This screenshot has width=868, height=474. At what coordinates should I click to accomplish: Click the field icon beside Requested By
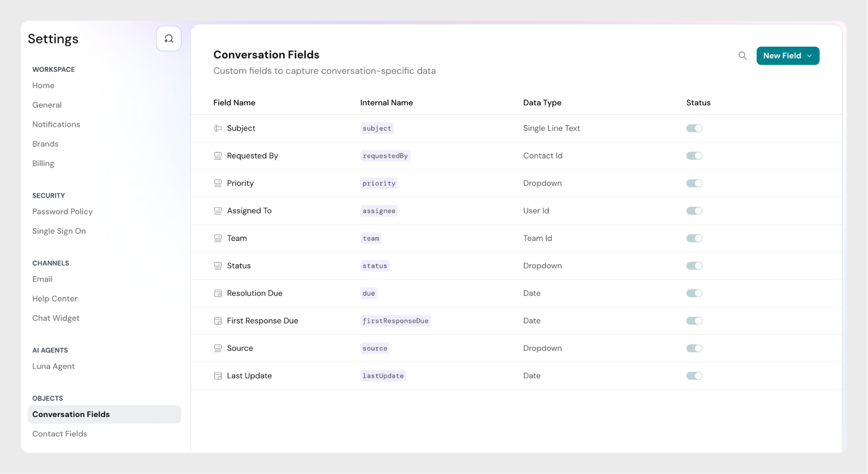(218, 156)
